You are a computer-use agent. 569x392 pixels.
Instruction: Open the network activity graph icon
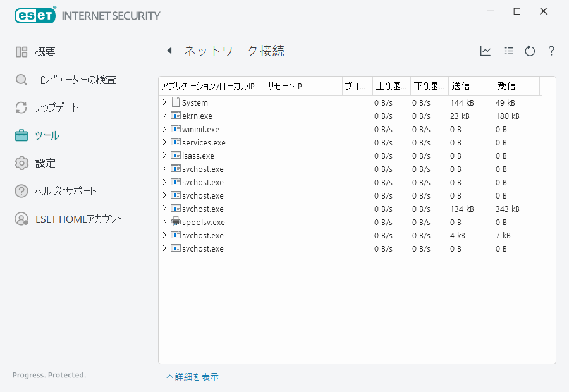click(x=485, y=51)
